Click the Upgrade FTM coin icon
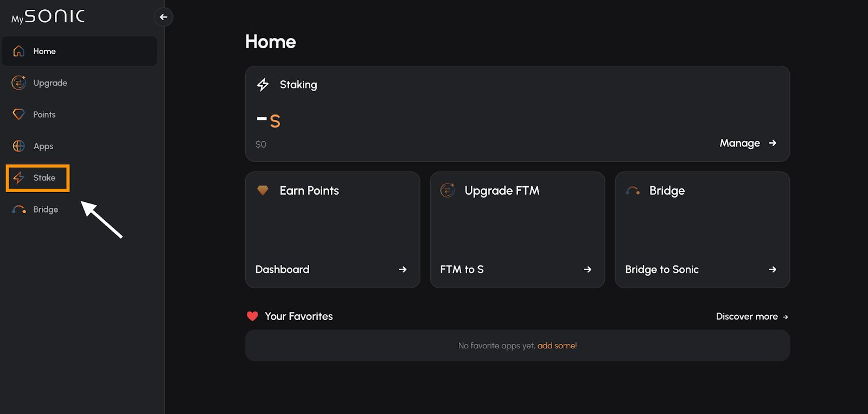This screenshot has width=868, height=414. click(x=448, y=190)
